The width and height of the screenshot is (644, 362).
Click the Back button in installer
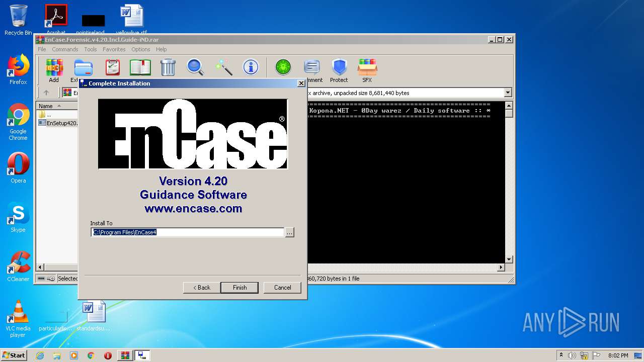tap(202, 288)
